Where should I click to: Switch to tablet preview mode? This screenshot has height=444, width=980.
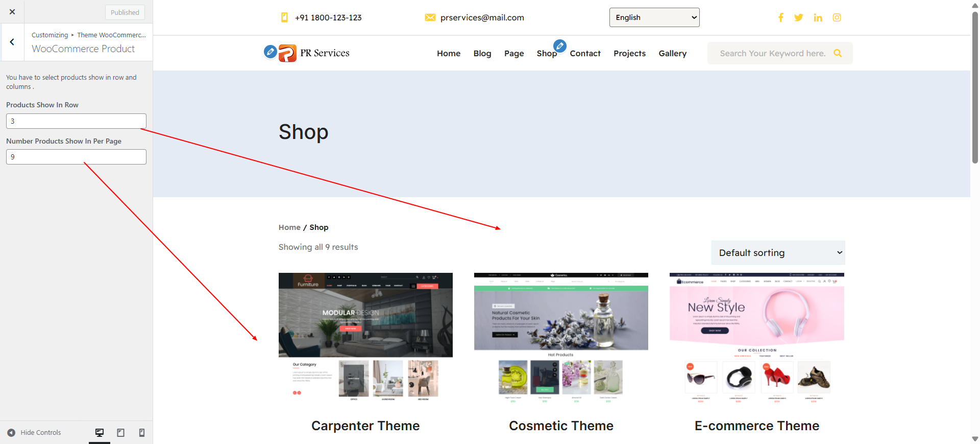pos(121,433)
